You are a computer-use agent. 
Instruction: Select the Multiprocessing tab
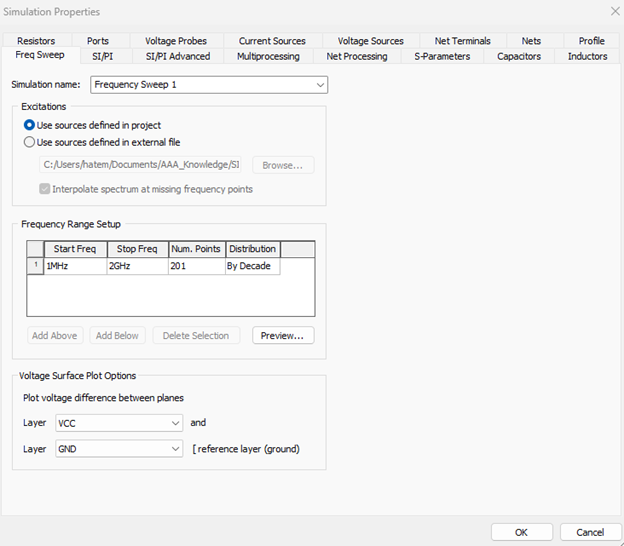point(268,56)
